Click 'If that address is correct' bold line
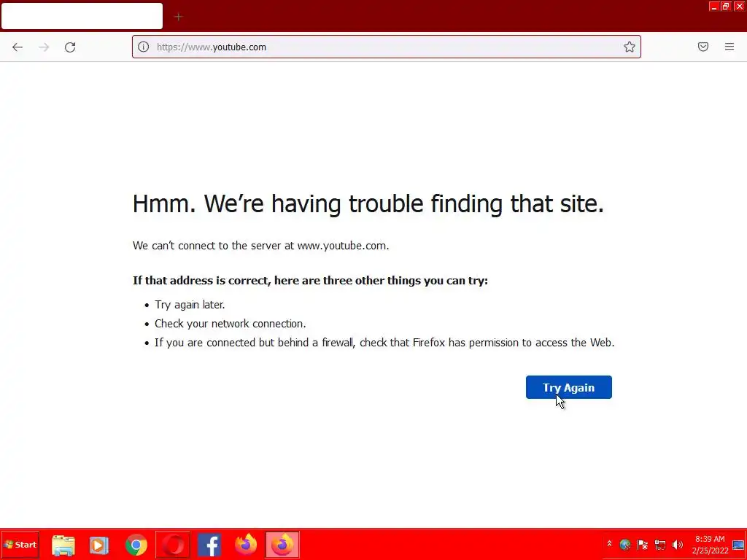The height and width of the screenshot is (560, 747). click(310, 281)
